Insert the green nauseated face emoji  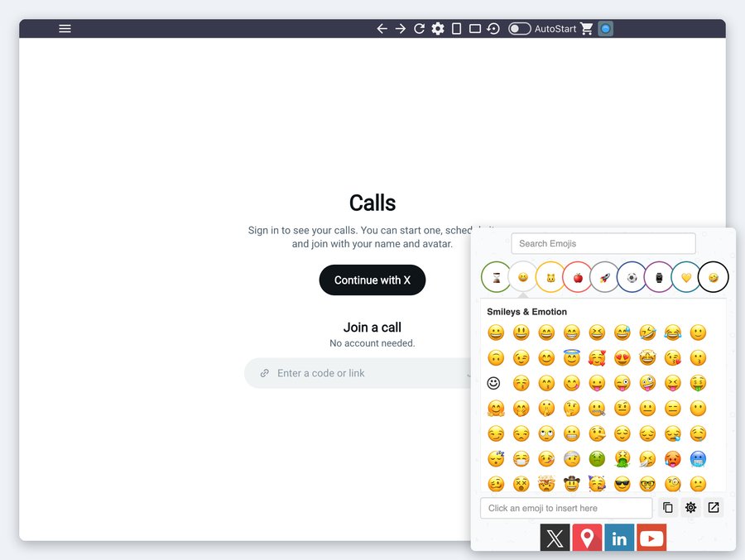[x=597, y=459]
